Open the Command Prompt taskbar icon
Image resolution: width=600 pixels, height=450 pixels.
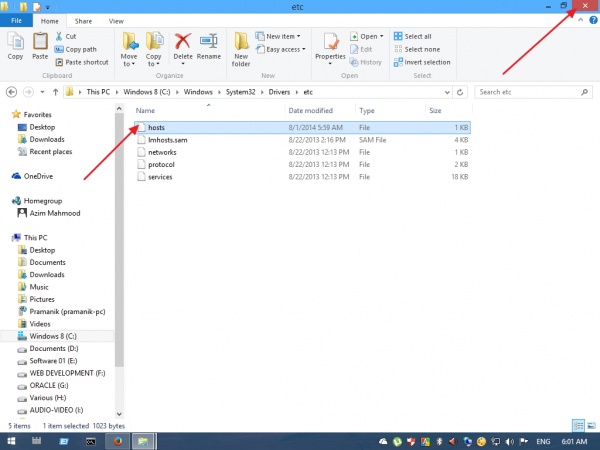[91, 441]
